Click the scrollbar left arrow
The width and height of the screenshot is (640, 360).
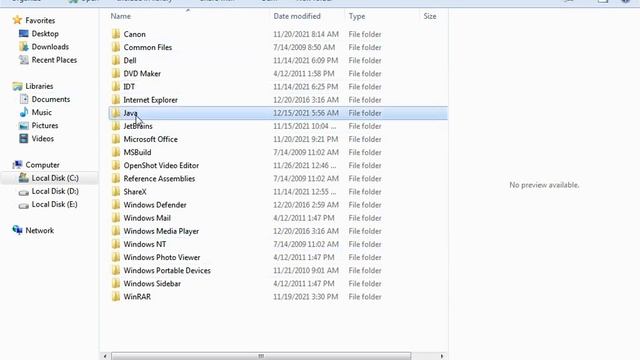(105, 356)
